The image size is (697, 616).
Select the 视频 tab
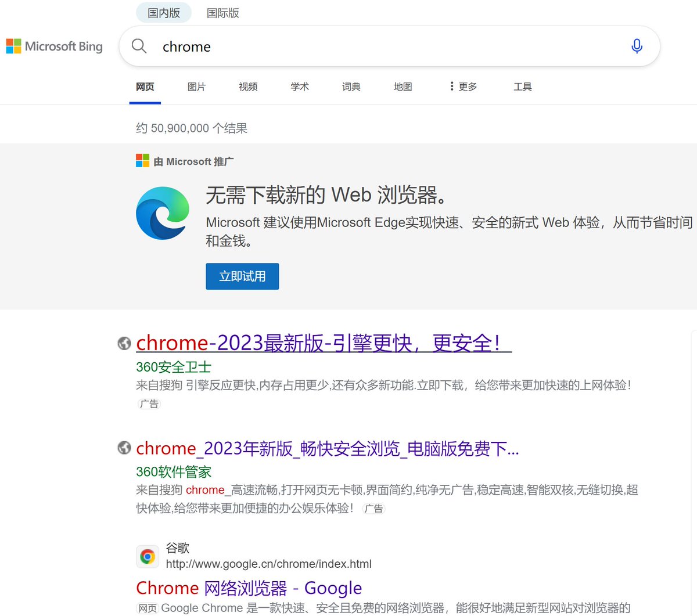click(248, 87)
